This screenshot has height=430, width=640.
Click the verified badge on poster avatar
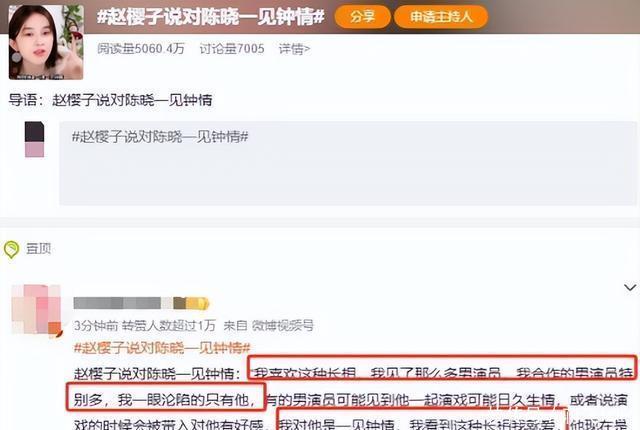pyautogui.click(x=56, y=329)
